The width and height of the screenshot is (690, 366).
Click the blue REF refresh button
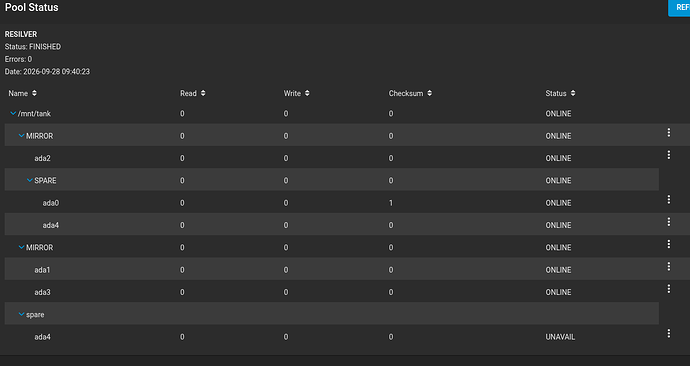point(679,7)
